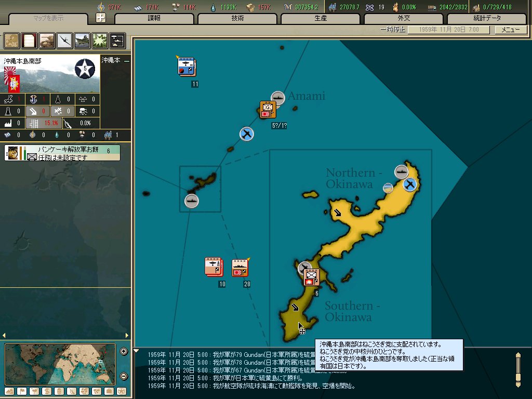The height and width of the screenshot is (399, 532).
Task: Click the infrastructure 15.1% indicator
Action: pos(44,123)
